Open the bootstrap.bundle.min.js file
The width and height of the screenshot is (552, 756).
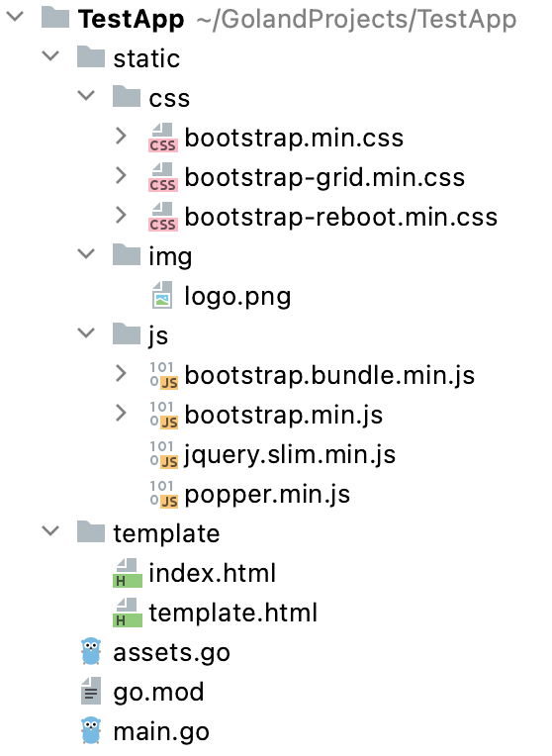329,376
